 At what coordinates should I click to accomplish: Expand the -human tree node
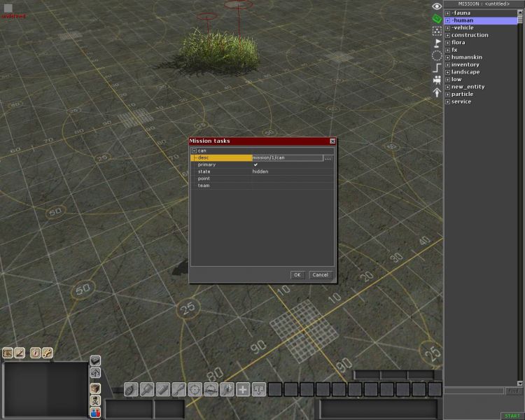(x=448, y=20)
